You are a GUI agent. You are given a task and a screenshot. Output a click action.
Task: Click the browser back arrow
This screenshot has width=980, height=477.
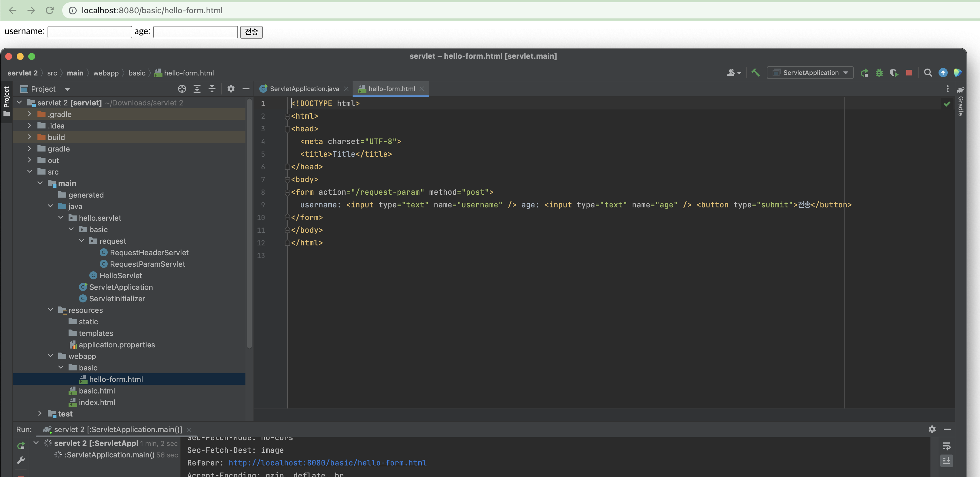point(13,10)
